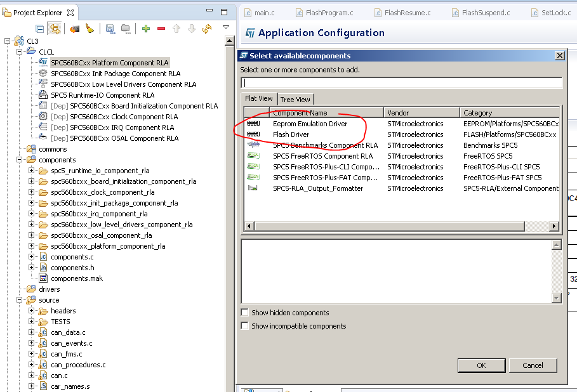Select Eeprom Emulation Driver row
The height and width of the screenshot is (392, 577).
pos(402,124)
